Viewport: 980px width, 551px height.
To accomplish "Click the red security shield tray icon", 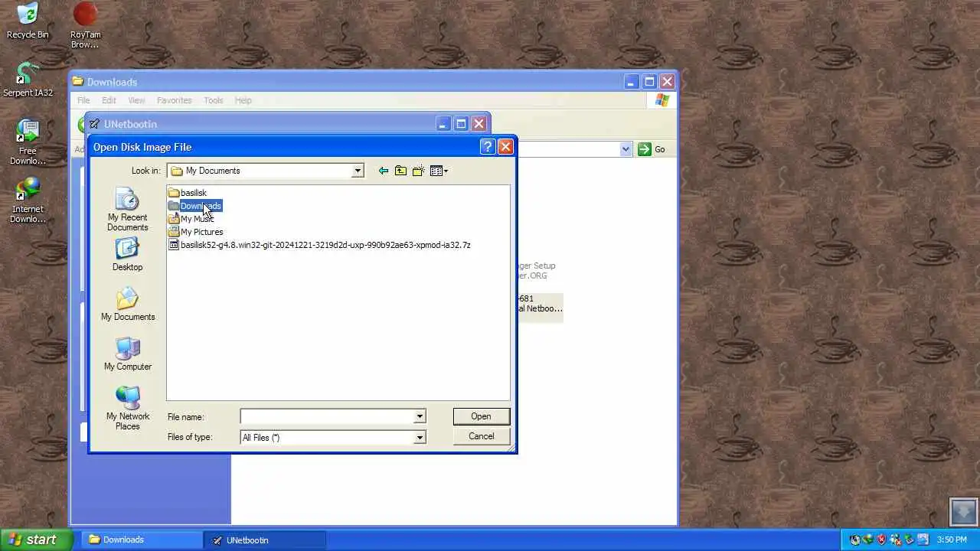I will point(881,540).
